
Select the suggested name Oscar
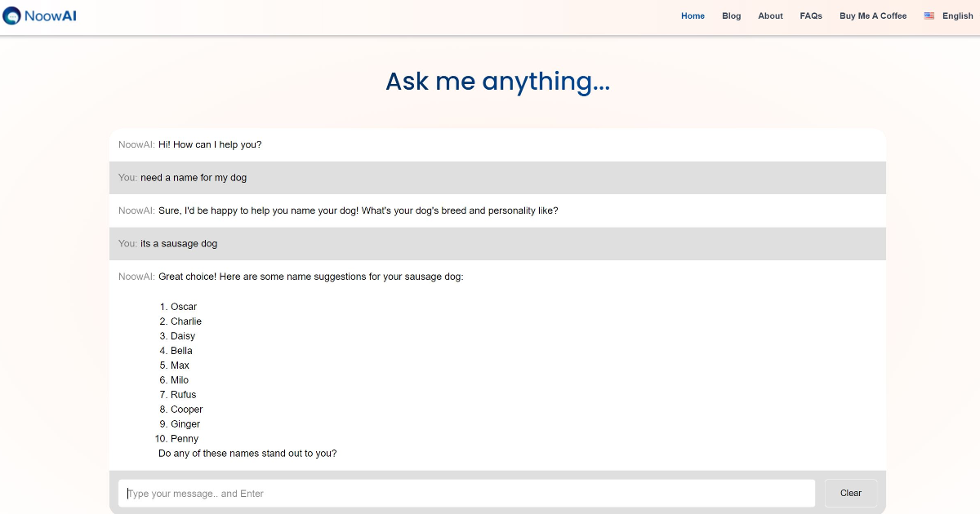click(184, 306)
